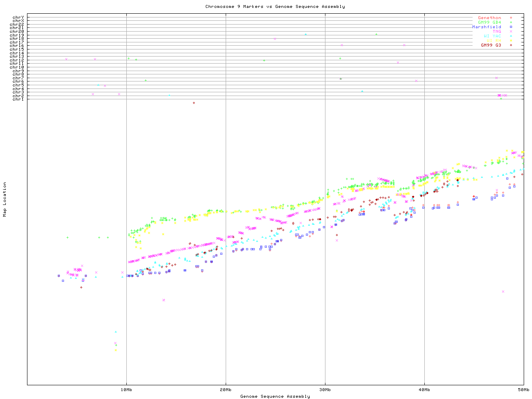Screen dimensions: 532x399
Task: Click the chrY label on the y-axis
Action: [18, 17]
